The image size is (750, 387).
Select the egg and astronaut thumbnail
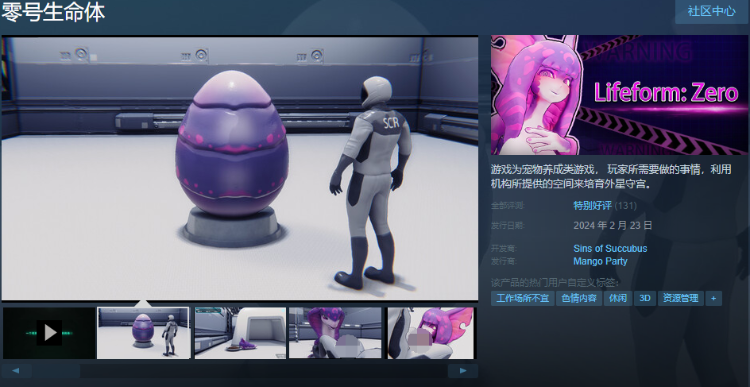pos(143,333)
